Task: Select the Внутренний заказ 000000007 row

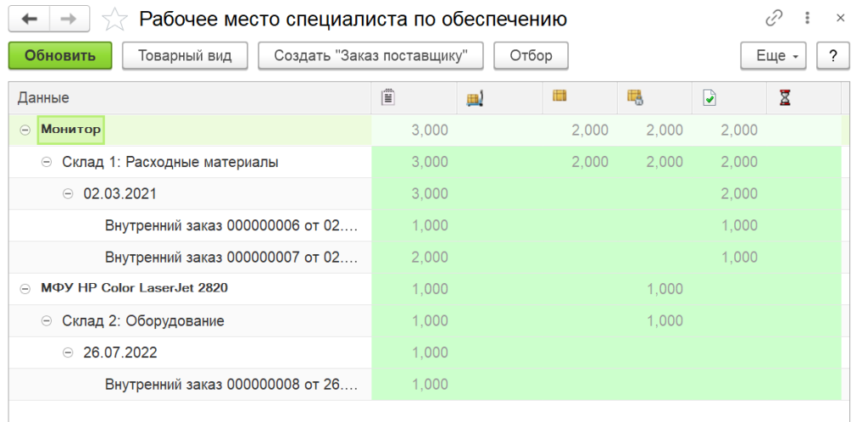Action: click(231, 257)
